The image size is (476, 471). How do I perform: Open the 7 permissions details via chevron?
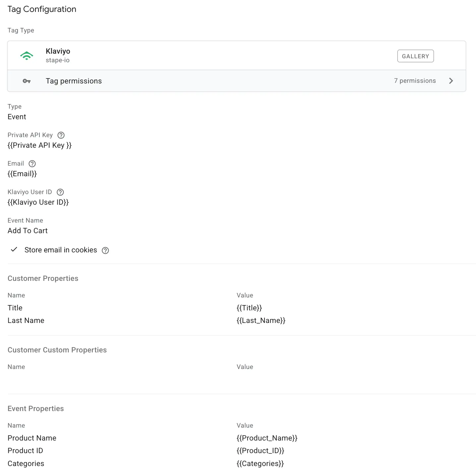(451, 81)
